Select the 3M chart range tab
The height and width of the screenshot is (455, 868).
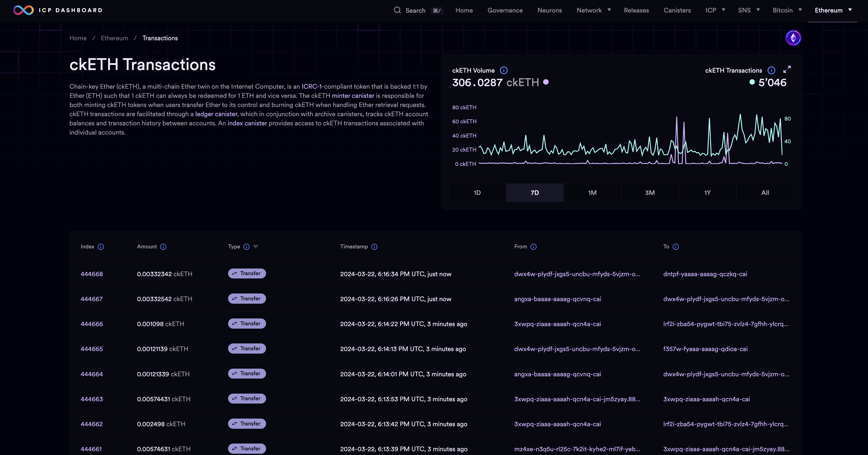point(650,193)
